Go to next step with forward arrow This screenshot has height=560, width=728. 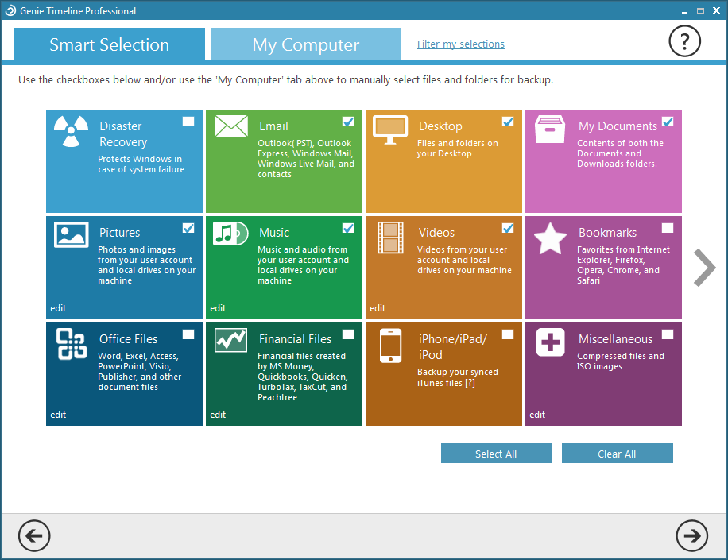691,536
